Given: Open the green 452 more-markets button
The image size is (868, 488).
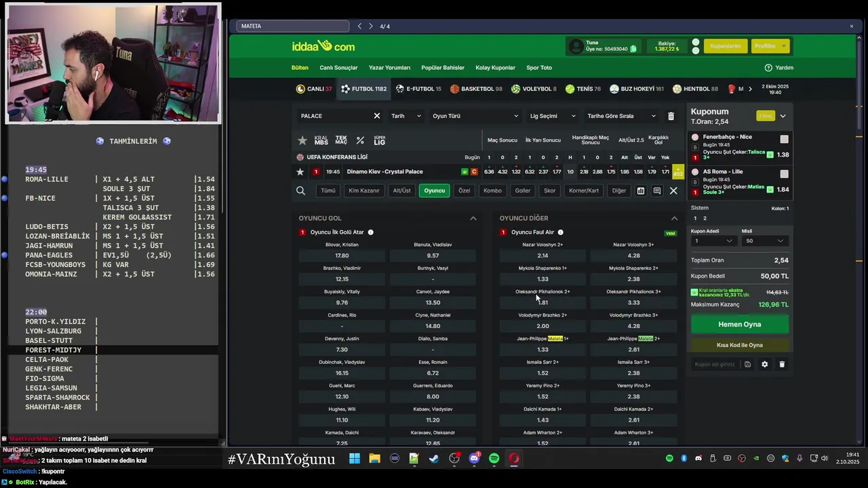Looking at the screenshot, I should click(x=677, y=172).
